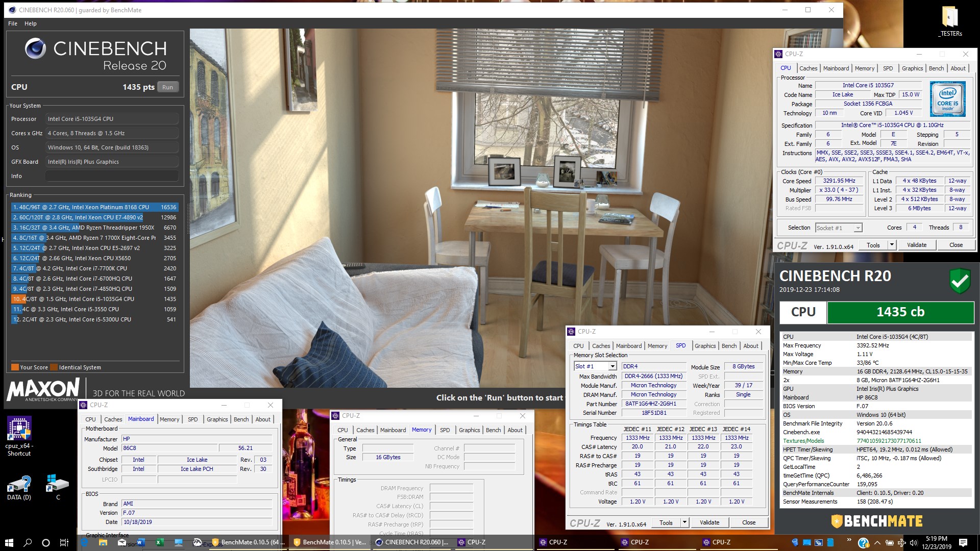This screenshot has height=551, width=980.
Task: Open Tools dropdown arrow in CPU-Z SPD window
Action: coord(684,522)
